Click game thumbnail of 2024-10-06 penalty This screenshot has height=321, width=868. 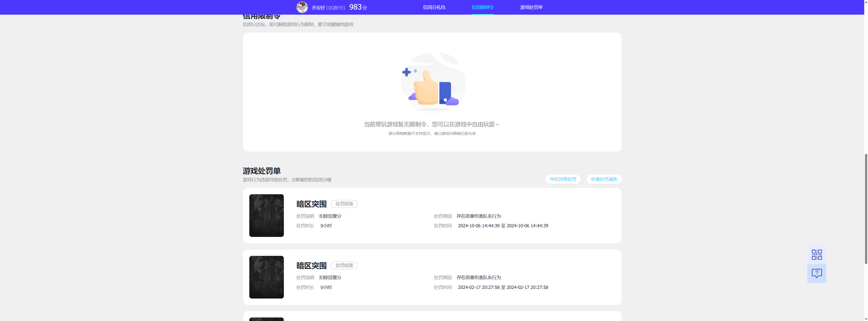266,215
